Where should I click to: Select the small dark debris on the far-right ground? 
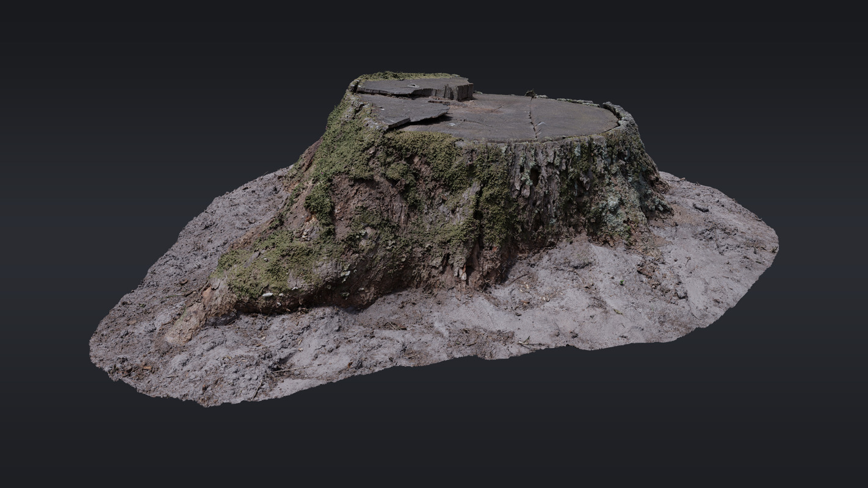click(x=701, y=208)
